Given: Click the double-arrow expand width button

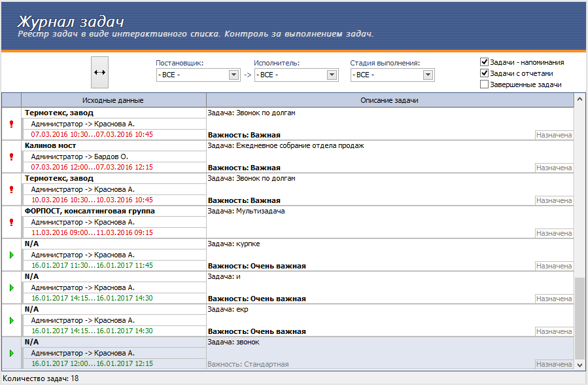Looking at the screenshot, I should [x=99, y=73].
